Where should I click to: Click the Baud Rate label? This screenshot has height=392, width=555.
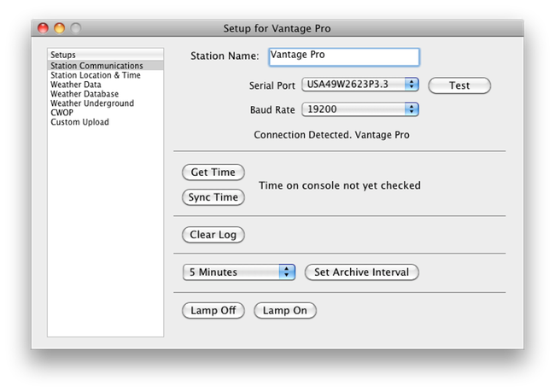click(x=272, y=110)
